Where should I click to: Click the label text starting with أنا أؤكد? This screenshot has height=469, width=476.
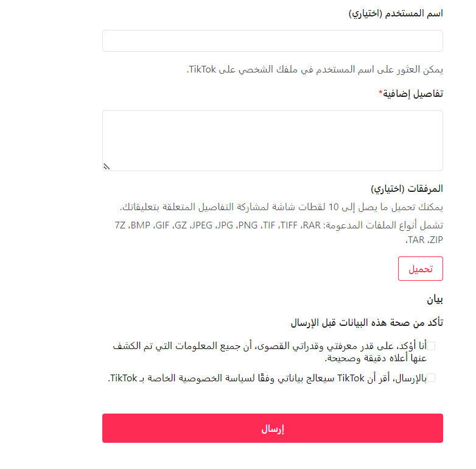coord(270,346)
